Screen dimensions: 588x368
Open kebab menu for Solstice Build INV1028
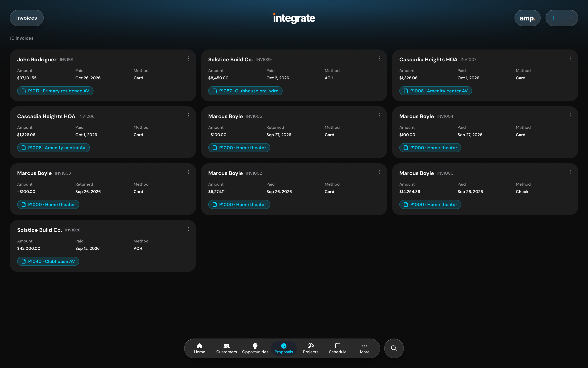click(x=189, y=229)
